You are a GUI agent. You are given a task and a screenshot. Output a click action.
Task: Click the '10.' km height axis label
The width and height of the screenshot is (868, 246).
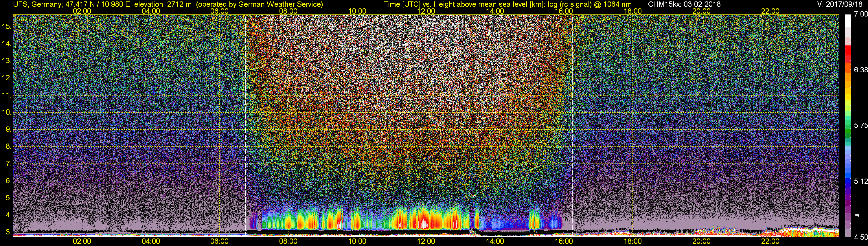tap(7, 112)
